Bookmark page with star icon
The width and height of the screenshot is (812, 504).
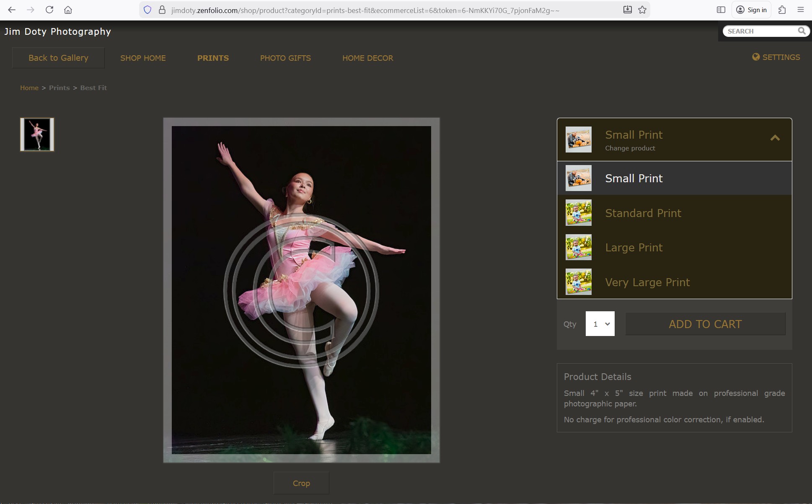pyautogui.click(x=642, y=10)
